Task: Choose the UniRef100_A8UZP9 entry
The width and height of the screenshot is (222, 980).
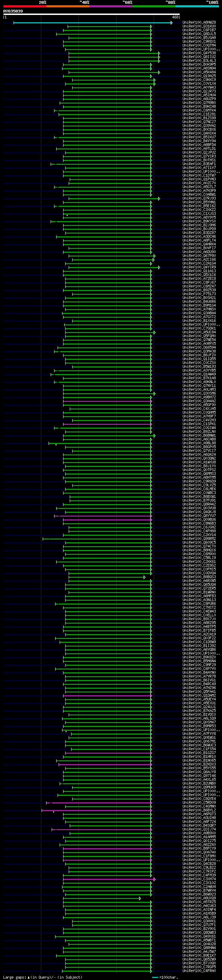Action: pos(199,99)
